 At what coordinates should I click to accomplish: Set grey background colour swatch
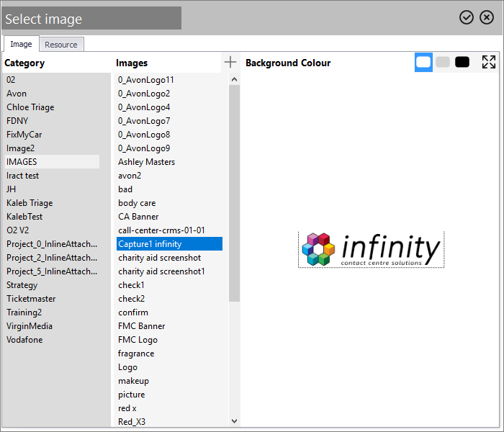coord(443,62)
